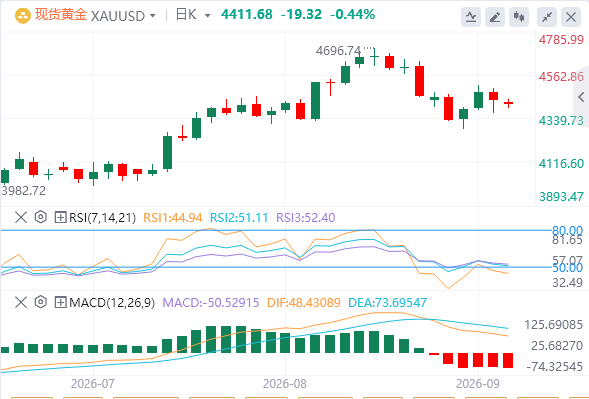Select the RSI1:44.94 legend value
Viewport: 589px width, 399px height.
click(173, 218)
